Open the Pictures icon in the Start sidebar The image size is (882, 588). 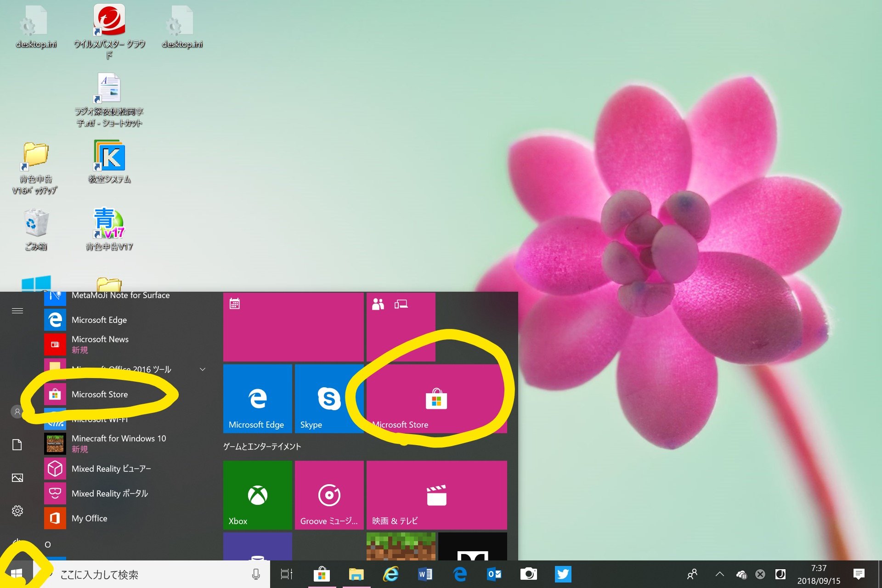pos(17,478)
